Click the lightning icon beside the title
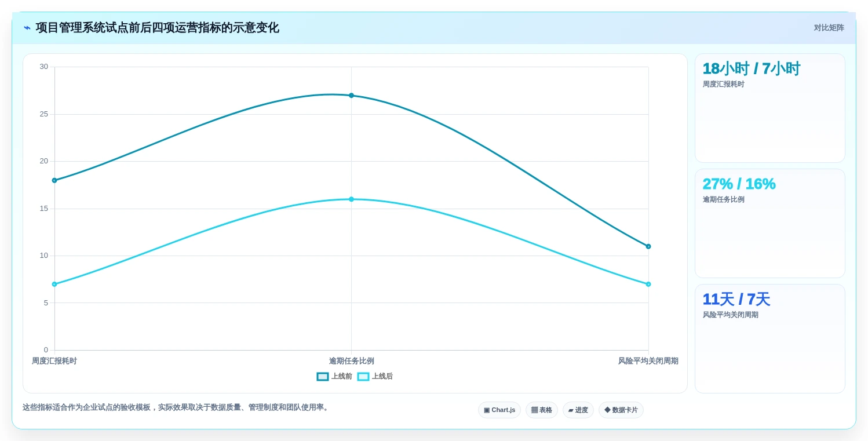 pyautogui.click(x=27, y=28)
